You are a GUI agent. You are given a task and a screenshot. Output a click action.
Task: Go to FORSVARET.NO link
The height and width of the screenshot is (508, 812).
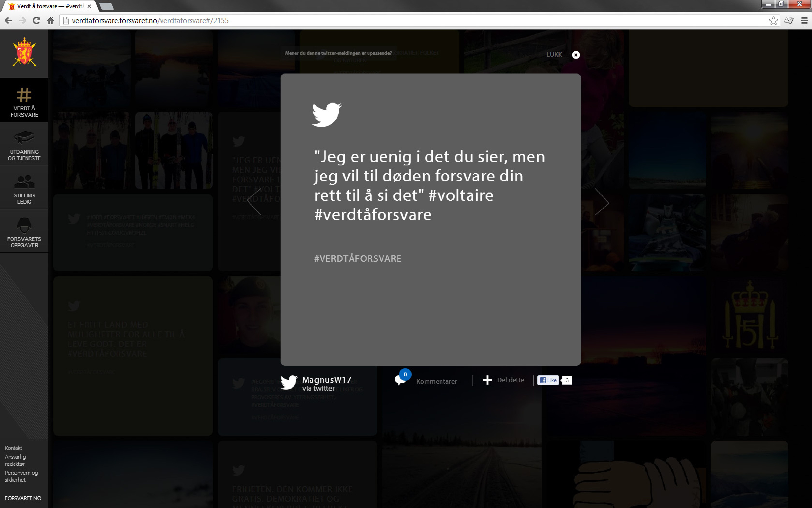point(23,498)
